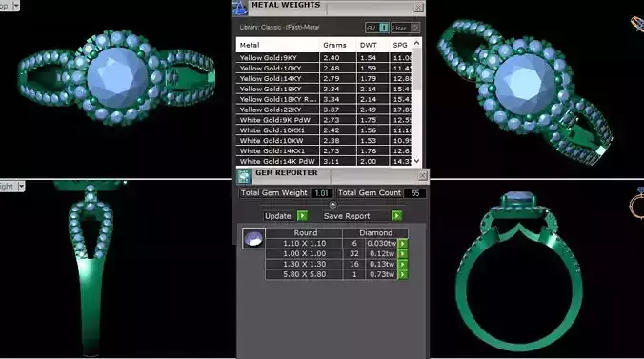Toggle the G/ option in Metal Weights
The height and width of the screenshot is (359, 644).
click(377, 28)
